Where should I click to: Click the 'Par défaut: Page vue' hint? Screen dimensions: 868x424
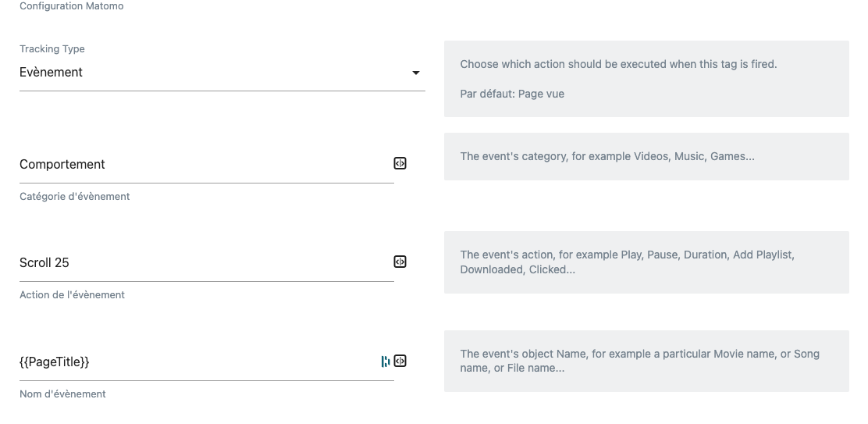[512, 94]
